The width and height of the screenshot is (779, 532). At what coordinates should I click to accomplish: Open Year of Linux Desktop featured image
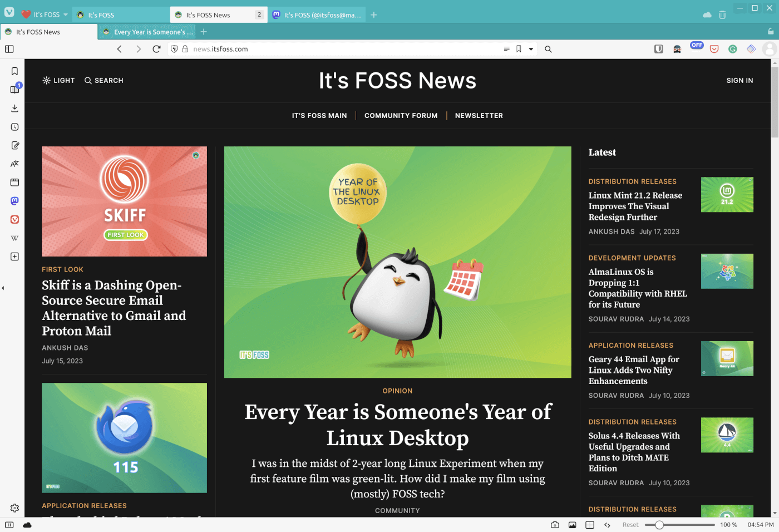397,262
